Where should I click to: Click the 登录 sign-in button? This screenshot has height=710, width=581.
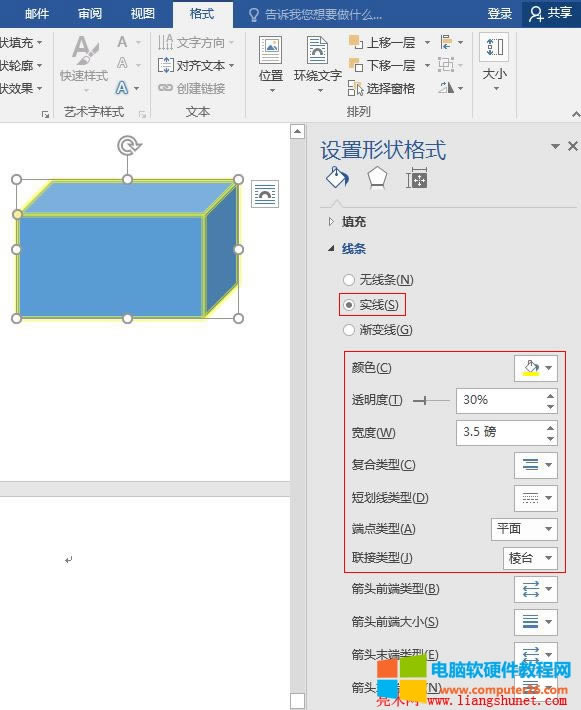(x=499, y=14)
